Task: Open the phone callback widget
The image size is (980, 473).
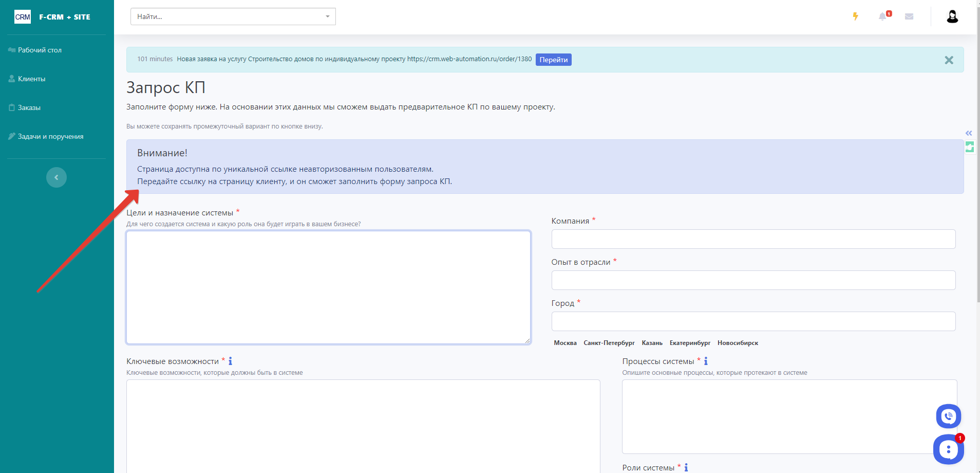Action: point(948,416)
